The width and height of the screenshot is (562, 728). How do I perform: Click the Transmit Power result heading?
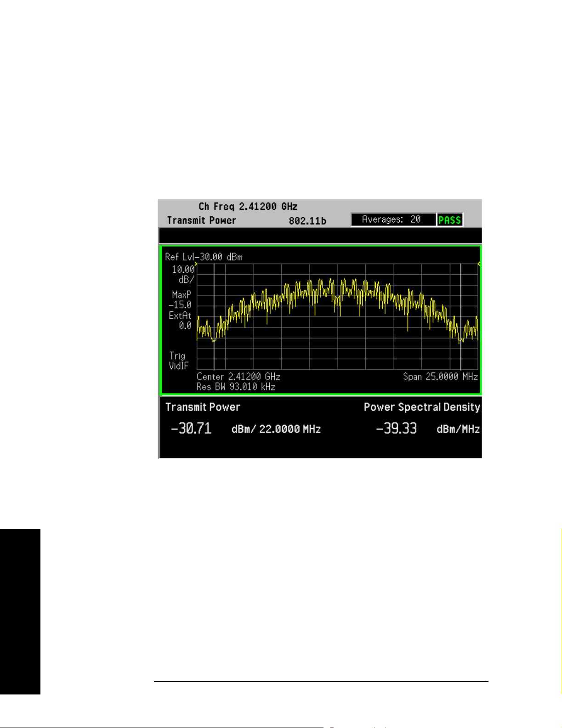tap(203, 407)
